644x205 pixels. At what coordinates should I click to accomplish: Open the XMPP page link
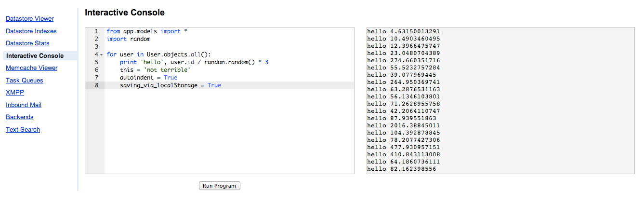coord(15,93)
